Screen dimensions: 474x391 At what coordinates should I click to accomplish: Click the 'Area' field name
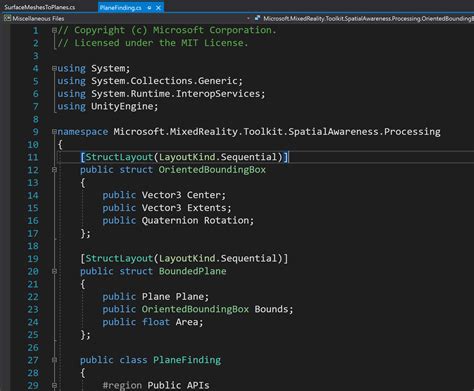point(187,322)
